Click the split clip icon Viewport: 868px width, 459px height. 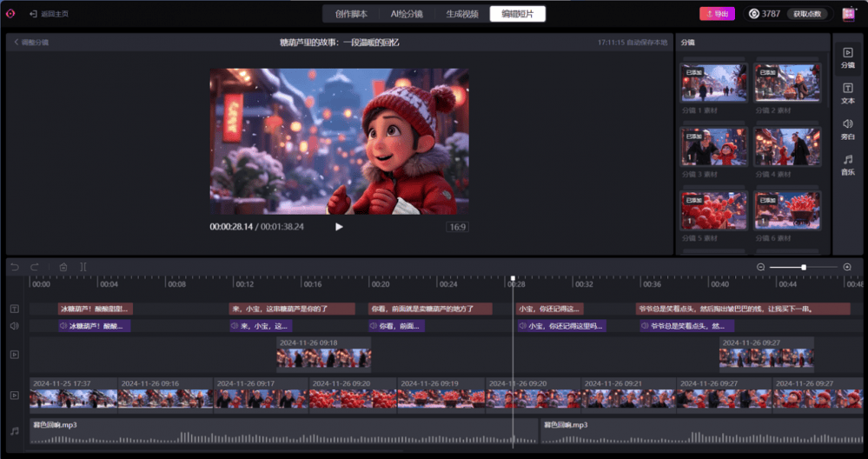tap(83, 267)
